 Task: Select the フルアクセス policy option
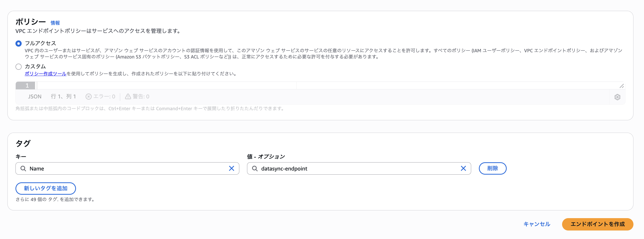tap(18, 44)
